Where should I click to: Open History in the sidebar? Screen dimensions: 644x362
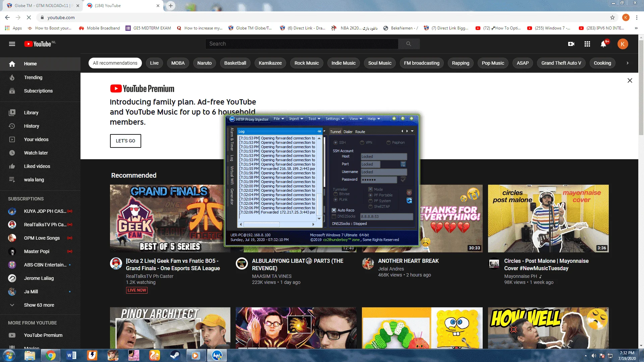[40, 126]
